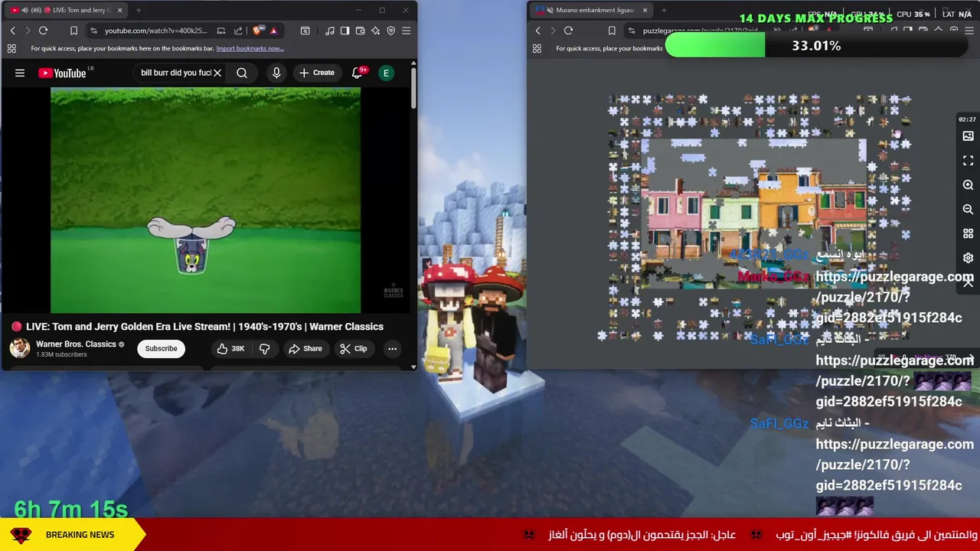Viewport: 980px width, 551px height.
Task: Zoom in on the jigsaw puzzle
Action: click(x=968, y=185)
